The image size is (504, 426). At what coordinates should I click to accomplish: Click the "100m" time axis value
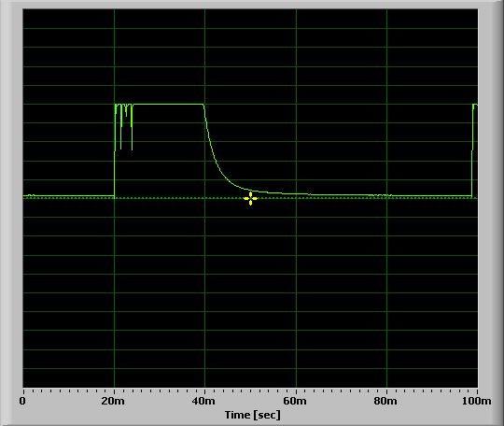click(477, 401)
